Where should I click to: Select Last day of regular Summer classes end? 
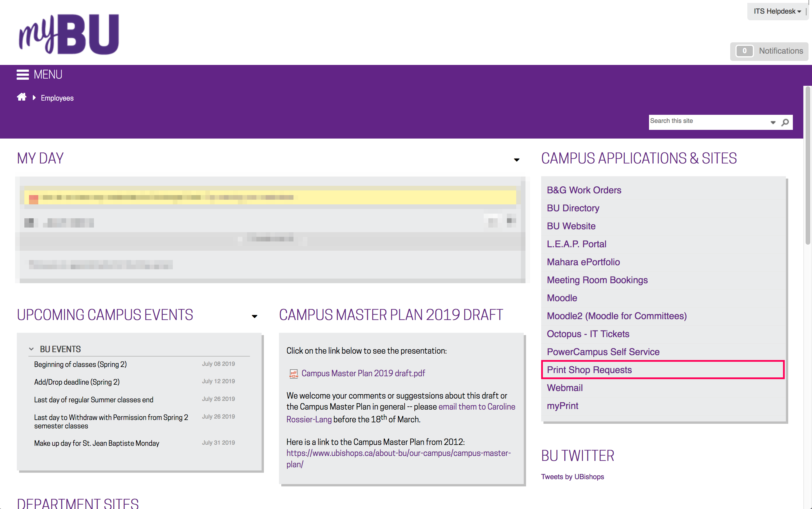click(94, 400)
